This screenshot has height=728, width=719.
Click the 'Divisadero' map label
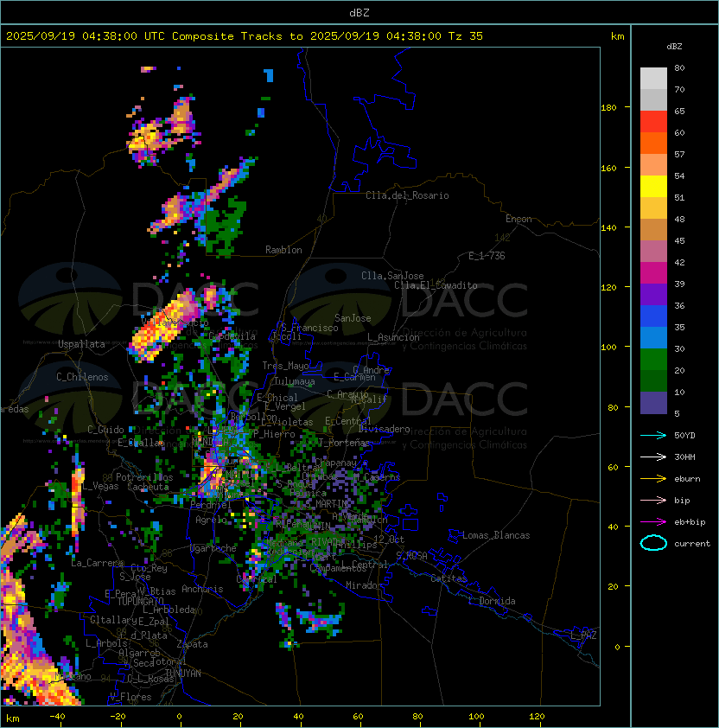384,429
